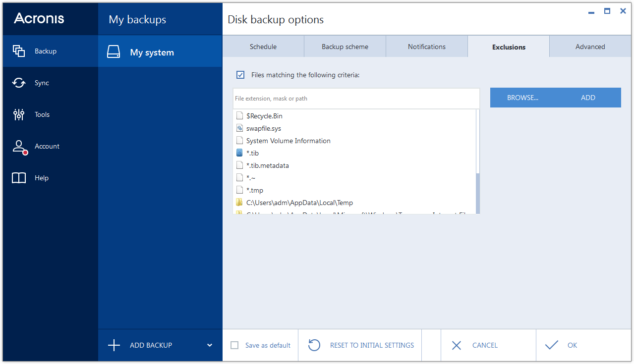Image resolution: width=634 pixels, height=364 pixels.
Task: Switch to the Schedule tab
Action: coord(263,47)
